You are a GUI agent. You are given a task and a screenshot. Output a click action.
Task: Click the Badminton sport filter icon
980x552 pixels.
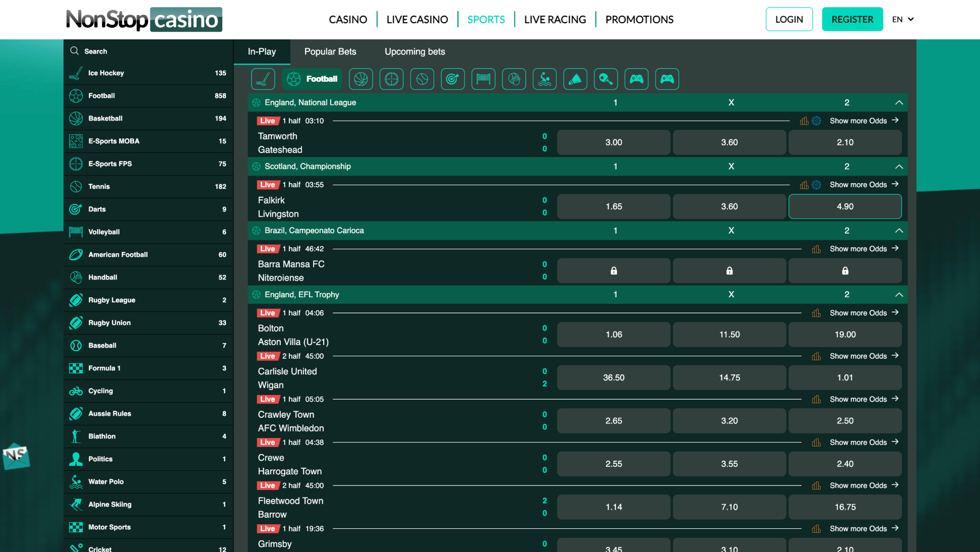point(575,79)
